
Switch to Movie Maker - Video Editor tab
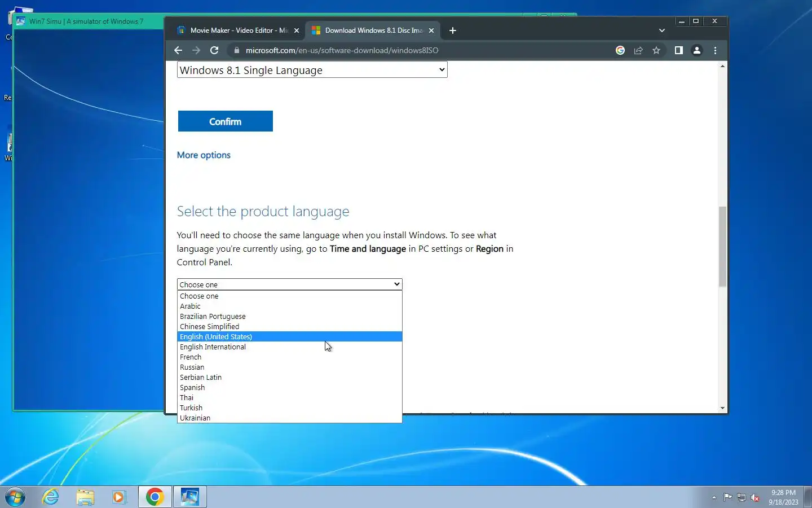[x=237, y=30]
